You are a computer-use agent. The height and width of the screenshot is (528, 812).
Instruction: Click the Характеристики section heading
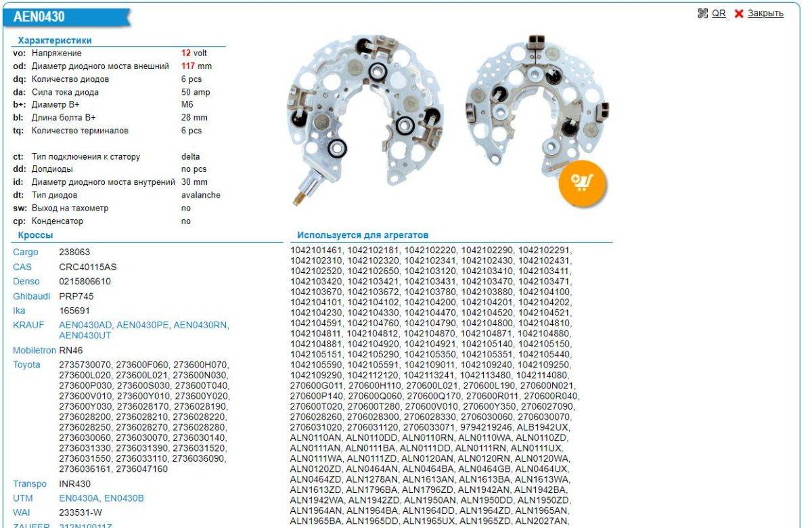pyautogui.click(x=54, y=41)
